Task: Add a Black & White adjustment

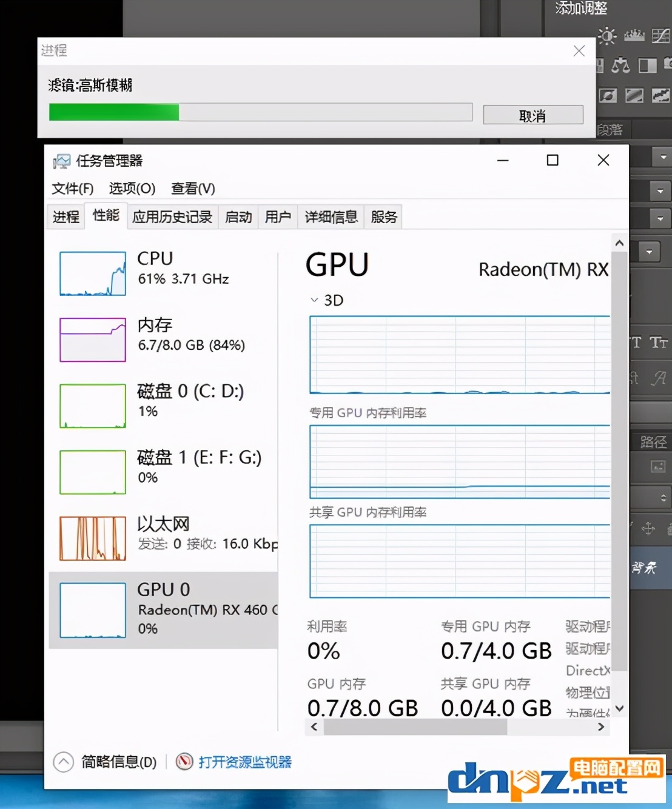Action: pos(647,65)
